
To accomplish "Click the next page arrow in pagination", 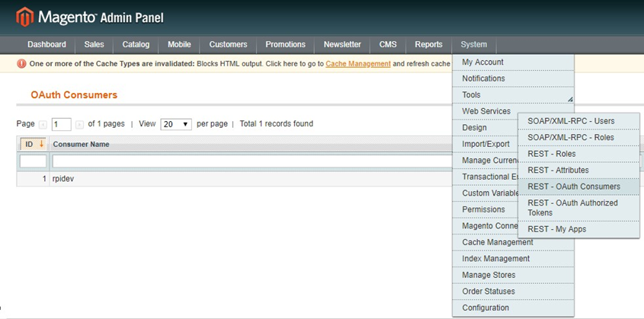I will (79, 124).
